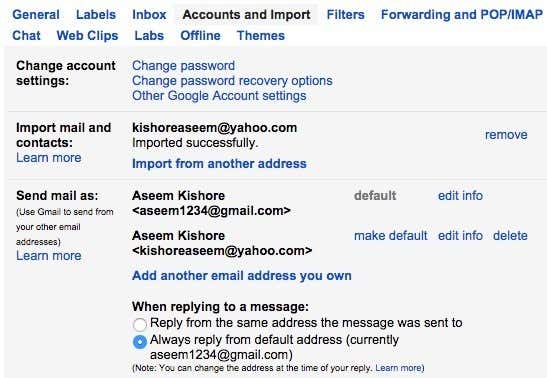Open the General settings tab
The width and height of the screenshot is (547, 378).
(x=36, y=15)
